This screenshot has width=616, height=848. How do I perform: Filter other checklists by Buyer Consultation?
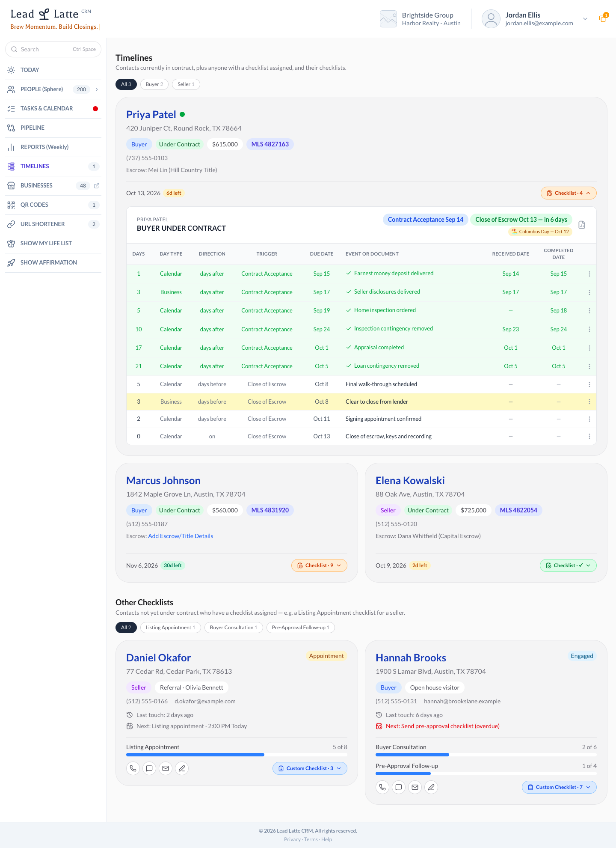pos(234,628)
